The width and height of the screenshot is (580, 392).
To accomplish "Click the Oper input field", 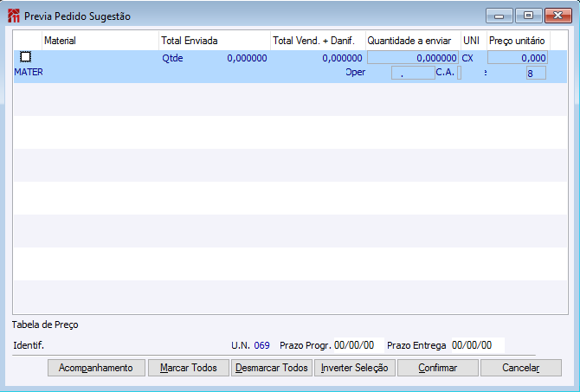I will (x=413, y=73).
